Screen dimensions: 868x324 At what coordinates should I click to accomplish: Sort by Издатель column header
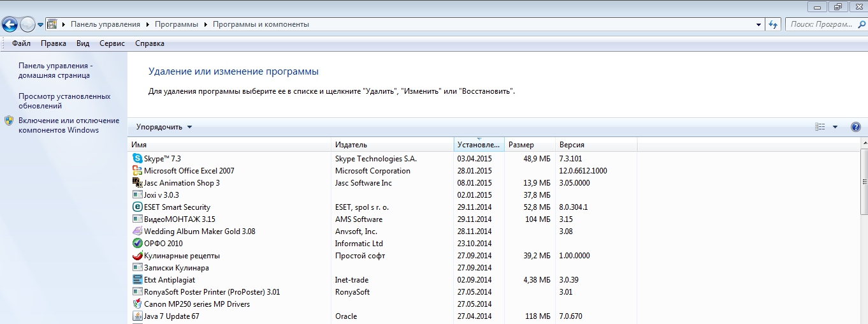tap(393, 145)
